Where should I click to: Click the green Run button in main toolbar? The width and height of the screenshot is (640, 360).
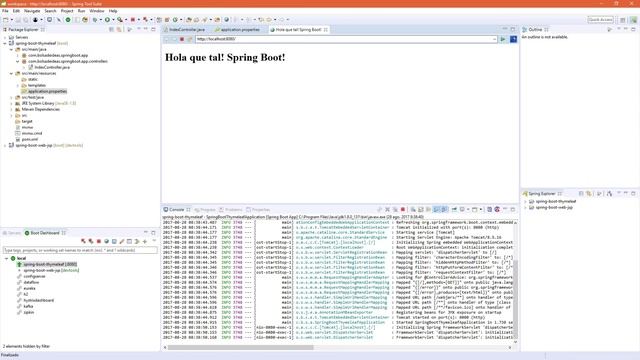point(107,20)
